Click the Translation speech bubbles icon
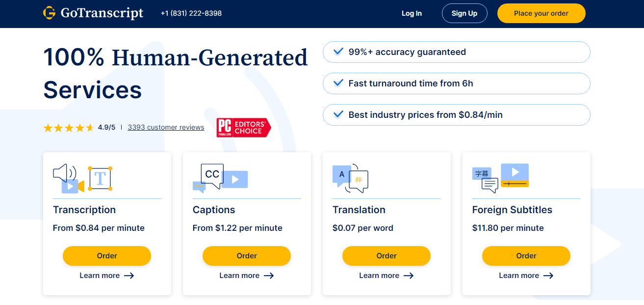 click(x=350, y=178)
